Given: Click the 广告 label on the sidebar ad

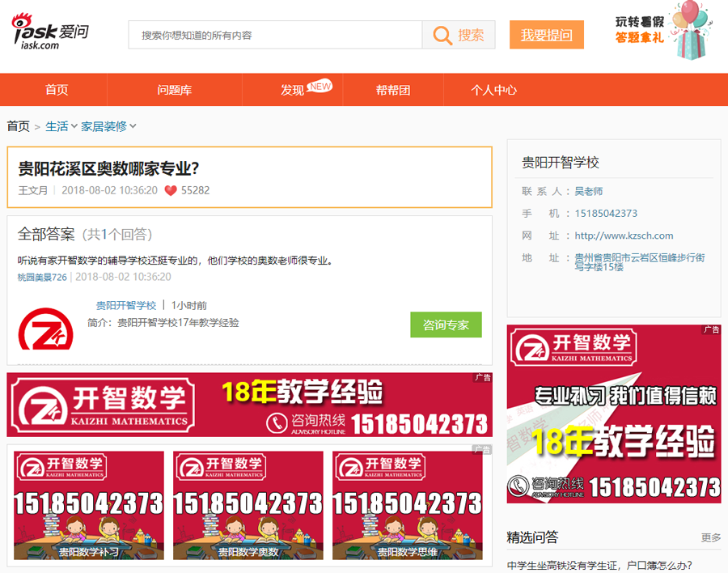Looking at the screenshot, I should click(711, 329).
